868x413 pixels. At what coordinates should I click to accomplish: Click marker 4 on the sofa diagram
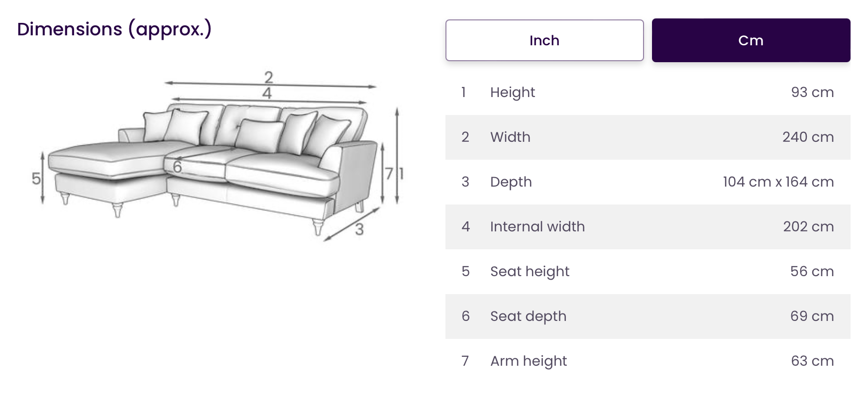coord(267,93)
